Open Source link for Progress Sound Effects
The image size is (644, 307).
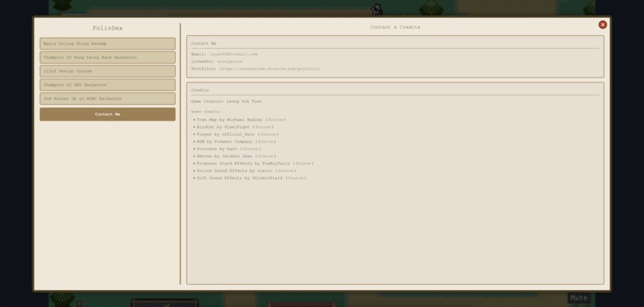coord(303,164)
